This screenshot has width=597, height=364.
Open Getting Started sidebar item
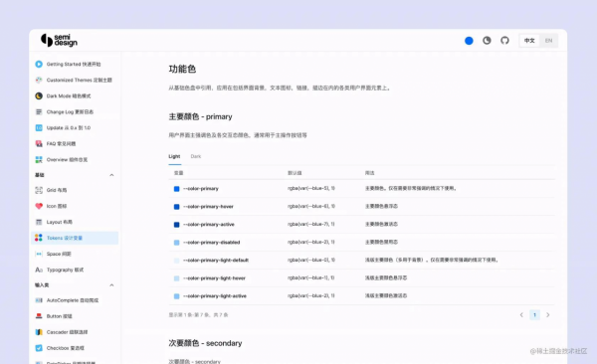(75, 64)
